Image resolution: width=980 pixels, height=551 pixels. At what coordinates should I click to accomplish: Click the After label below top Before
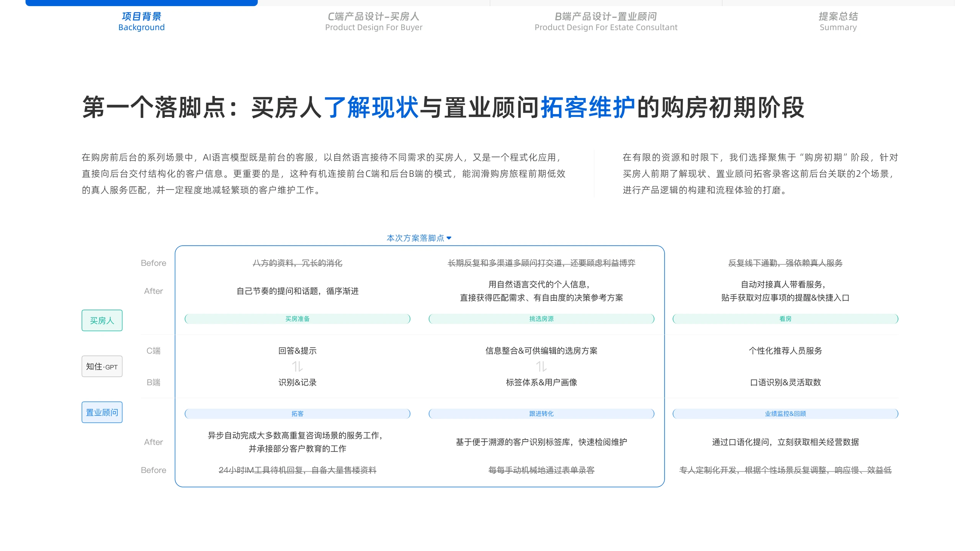(x=154, y=291)
